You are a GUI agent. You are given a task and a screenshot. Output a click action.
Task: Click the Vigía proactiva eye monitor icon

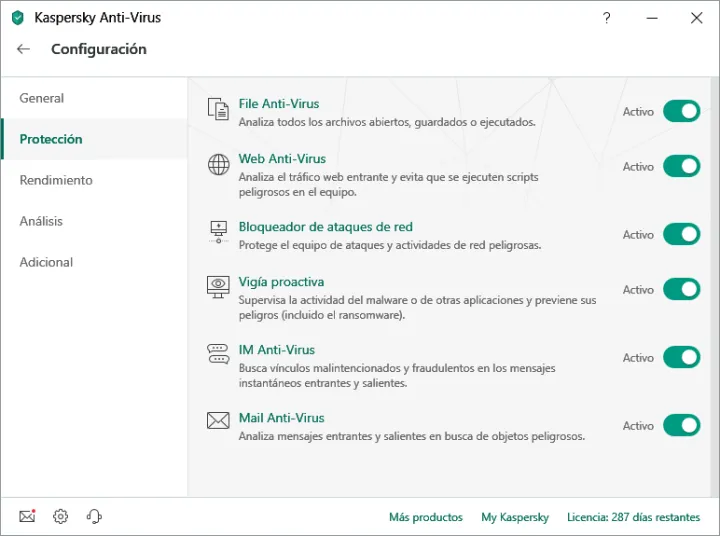218,287
